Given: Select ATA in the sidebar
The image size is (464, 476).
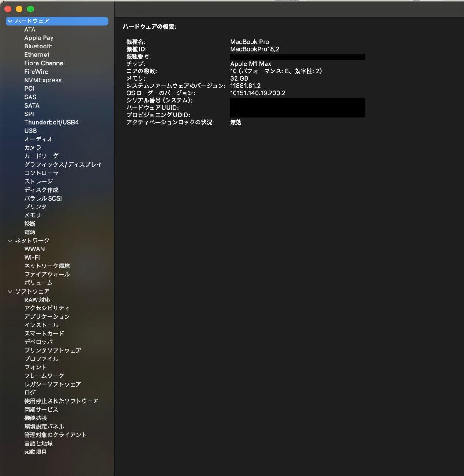Looking at the screenshot, I should (x=30, y=30).
